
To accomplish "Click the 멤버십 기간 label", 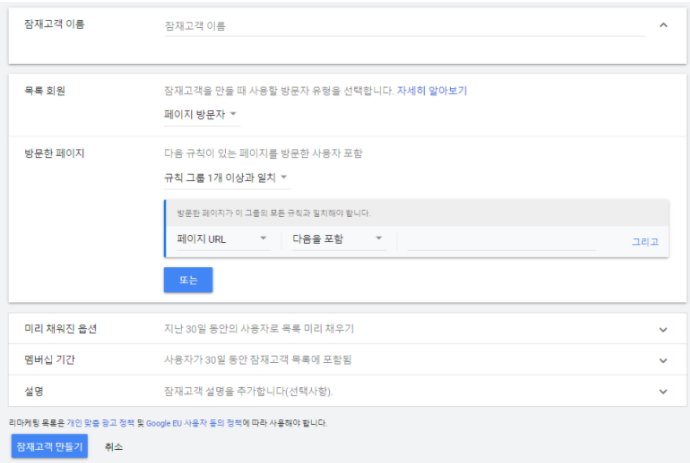I will click(50, 360).
